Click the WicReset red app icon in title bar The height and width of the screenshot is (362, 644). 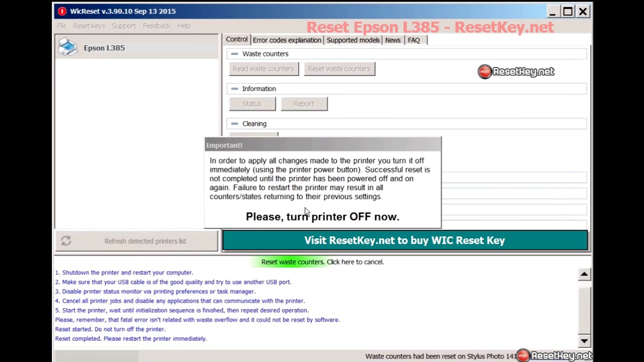(x=62, y=11)
